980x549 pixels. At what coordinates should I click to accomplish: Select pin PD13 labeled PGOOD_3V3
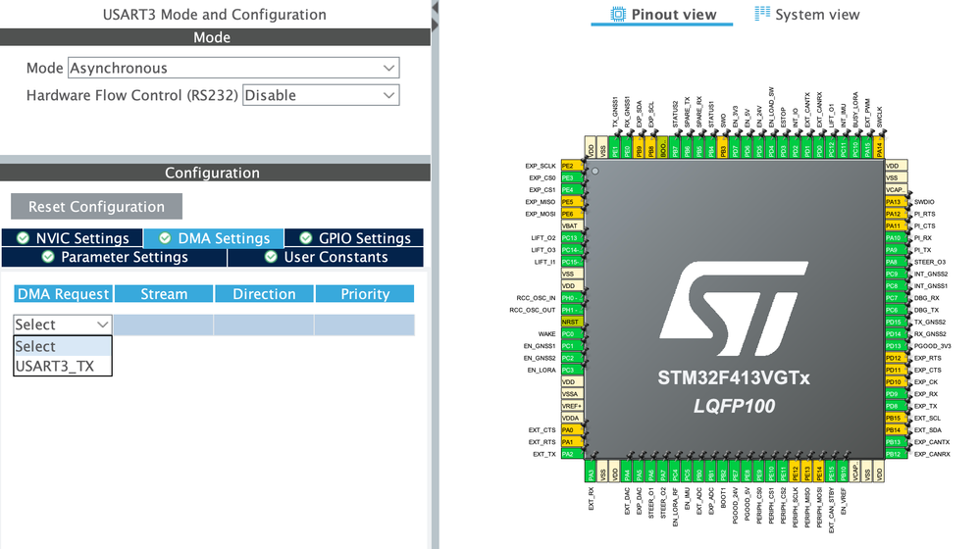click(x=896, y=346)
